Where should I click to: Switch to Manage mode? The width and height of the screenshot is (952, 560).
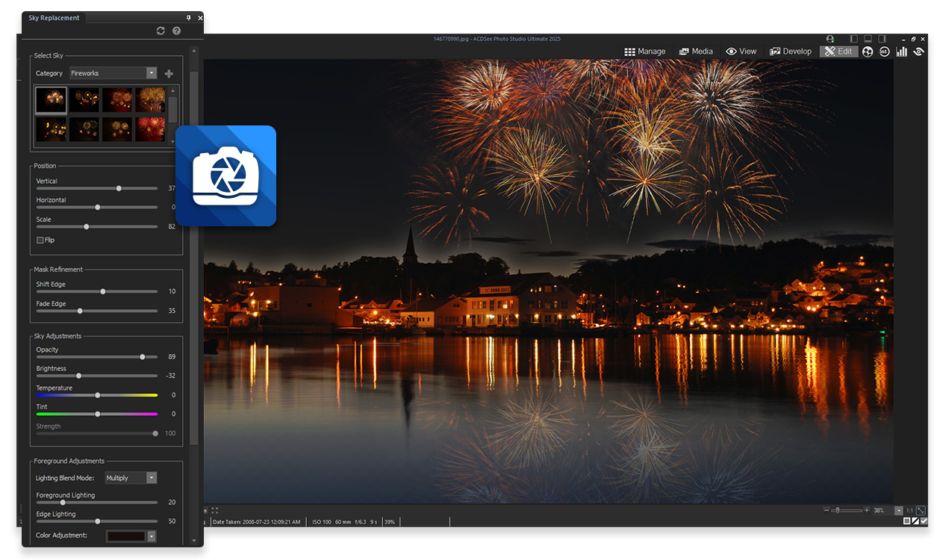coord(645,52)
